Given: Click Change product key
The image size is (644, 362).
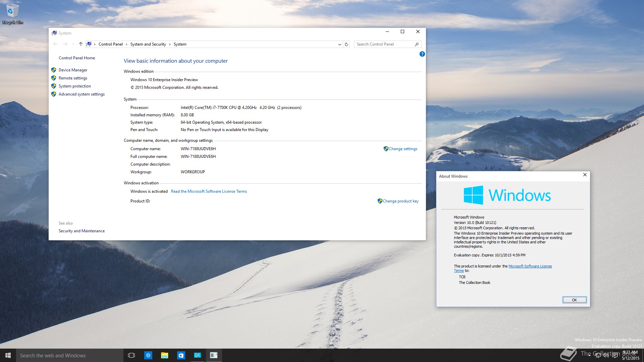Looking at the screenshot, I should (x=400, y=201).
